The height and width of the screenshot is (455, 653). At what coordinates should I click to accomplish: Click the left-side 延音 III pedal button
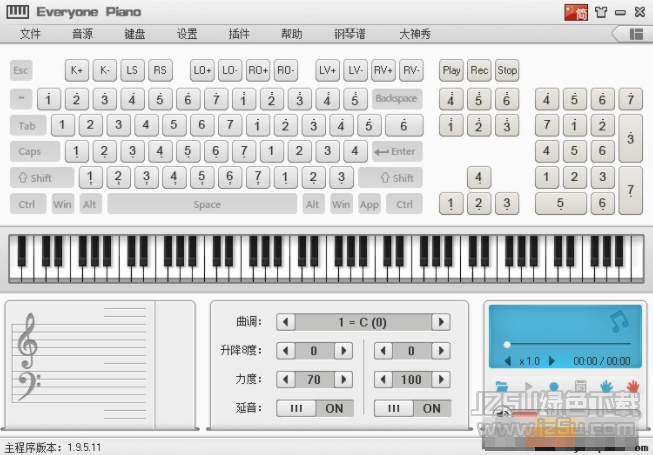(x=296, y=408)
